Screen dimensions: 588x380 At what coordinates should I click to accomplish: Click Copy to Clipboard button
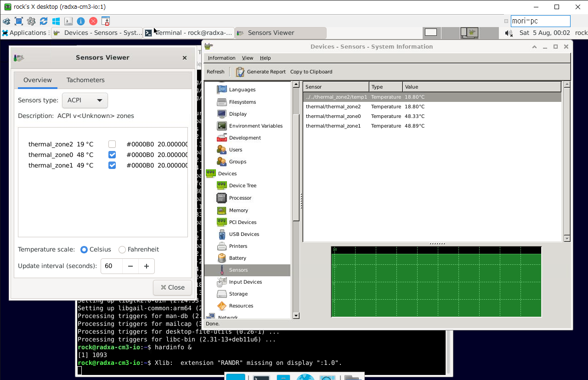pyautogui.click(x=311, y=72)
